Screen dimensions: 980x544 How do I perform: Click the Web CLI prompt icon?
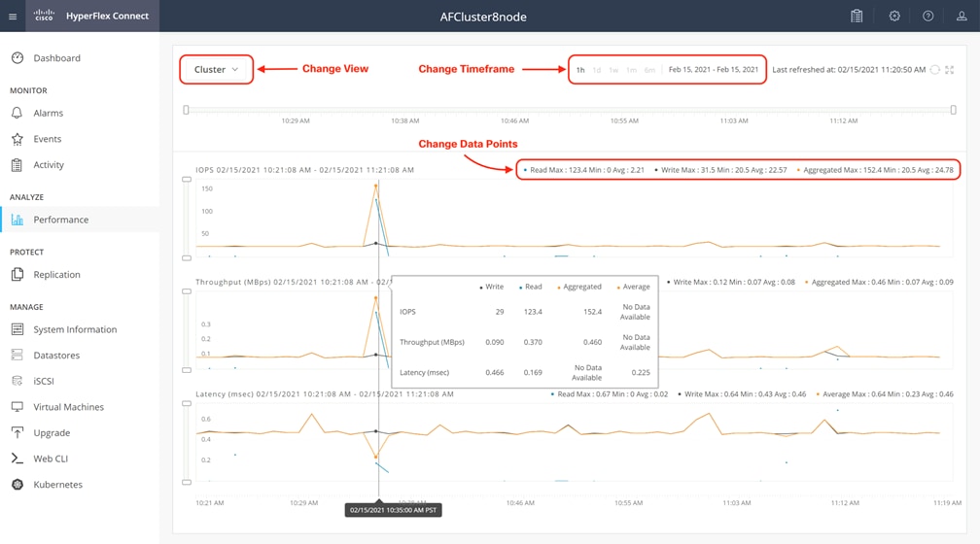pos(17,459)
